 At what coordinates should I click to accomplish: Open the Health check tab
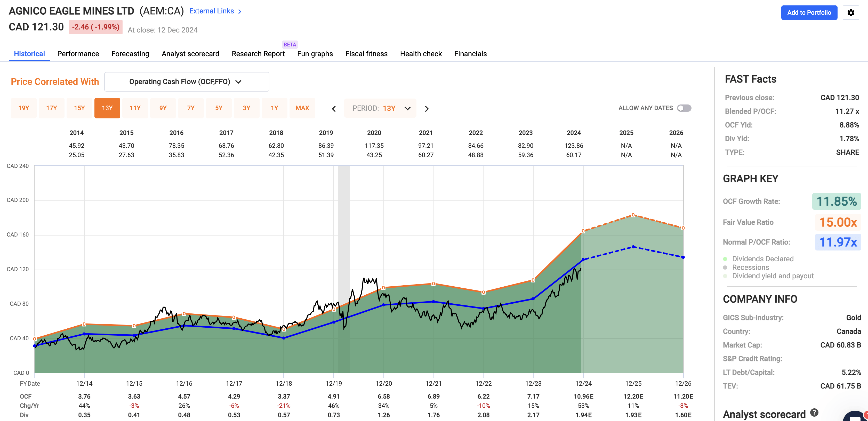(x=421, y=54)
